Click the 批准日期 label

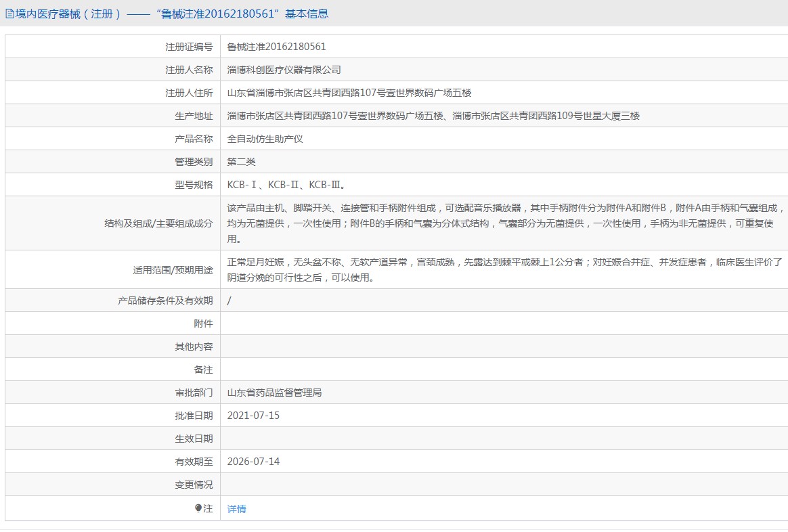(x=194, y=416)
